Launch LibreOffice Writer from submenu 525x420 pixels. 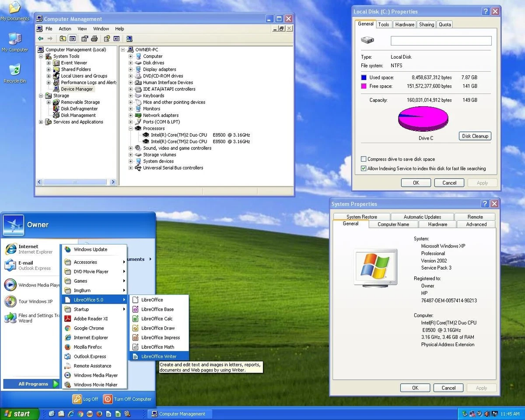(x=159, y=356)
